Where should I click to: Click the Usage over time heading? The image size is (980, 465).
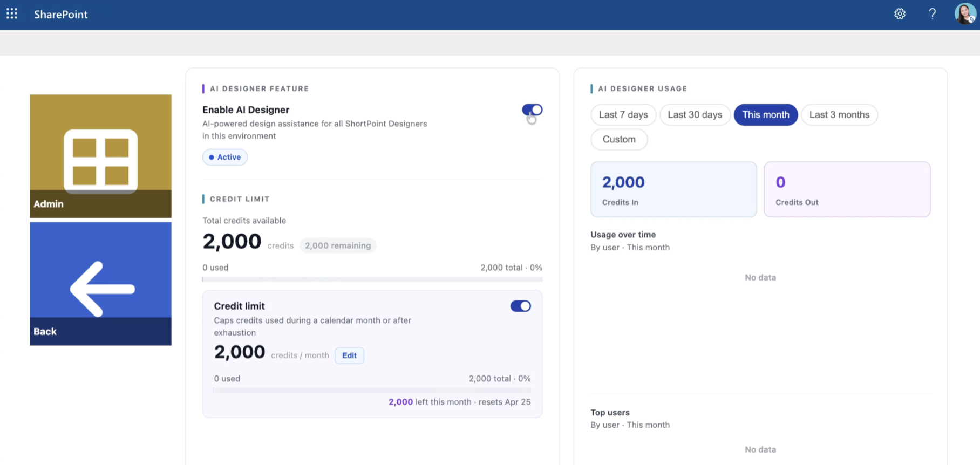[x=623, y=235]
